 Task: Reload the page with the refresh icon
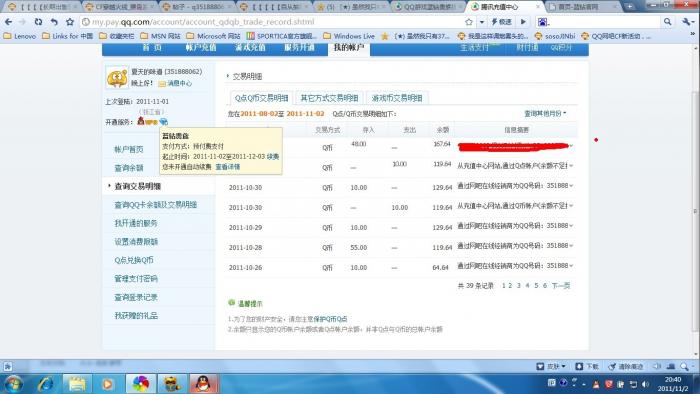click(x=38, y=21)
